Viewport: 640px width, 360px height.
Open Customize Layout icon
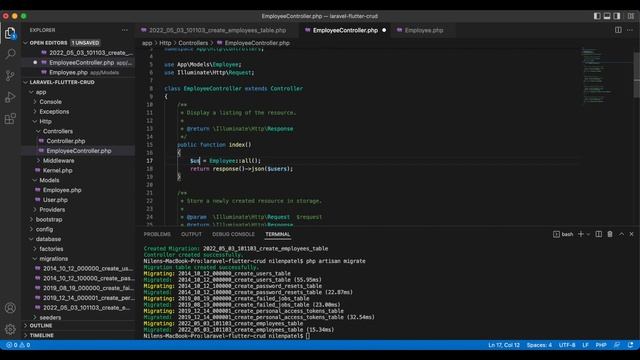pyautogui.click(x=631, y=16)
